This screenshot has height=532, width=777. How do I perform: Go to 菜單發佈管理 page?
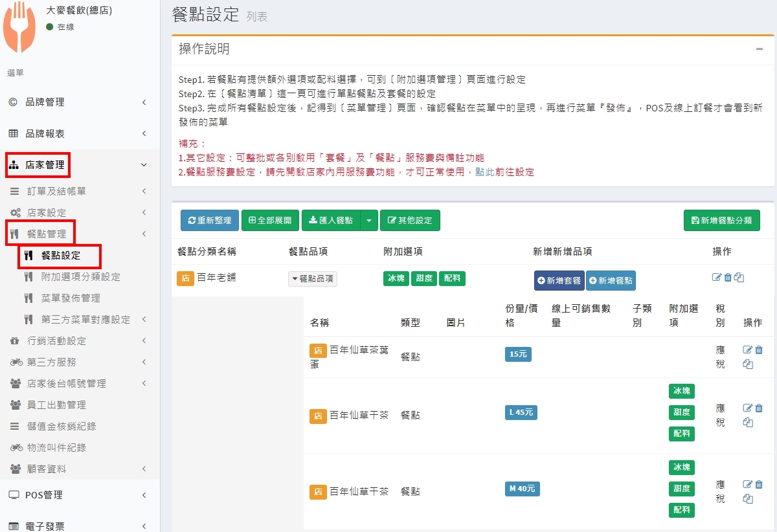[x=71, y=298]
